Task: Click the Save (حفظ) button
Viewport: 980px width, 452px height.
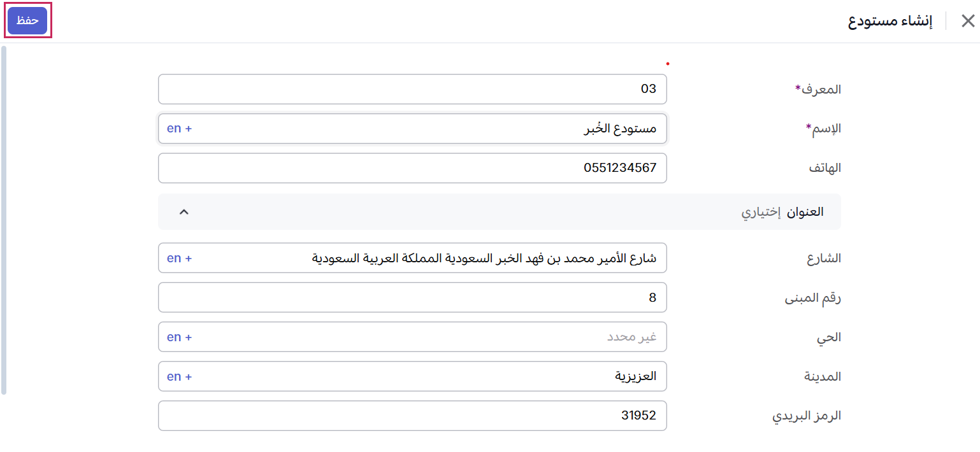Action: pyautogui.click(x=27, y=20)
